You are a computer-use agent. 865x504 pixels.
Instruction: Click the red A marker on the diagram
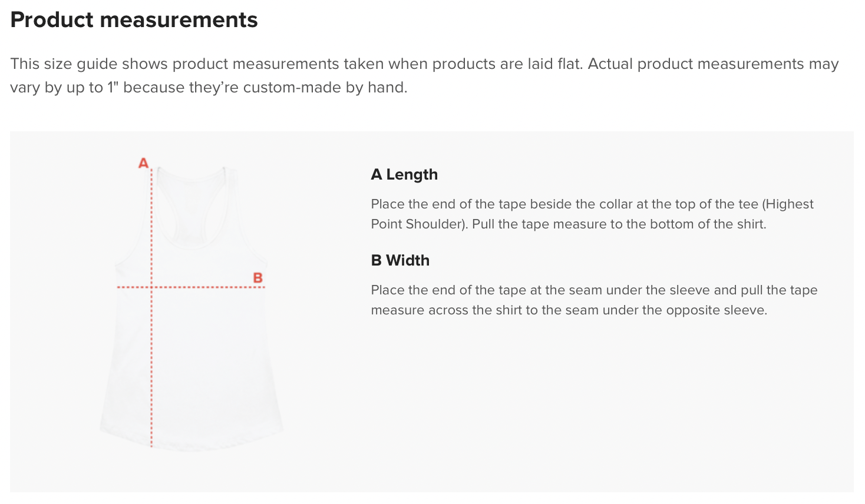click(143, 163)
